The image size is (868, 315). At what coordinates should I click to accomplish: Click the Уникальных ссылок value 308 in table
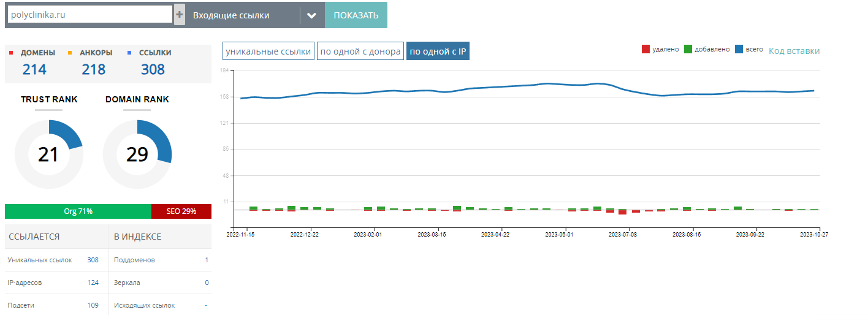coord(93,260)
